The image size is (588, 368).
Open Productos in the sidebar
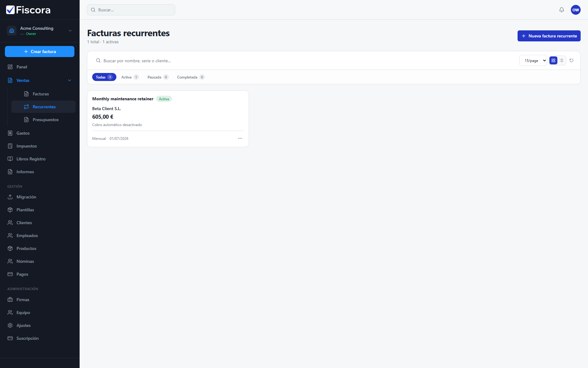pyautogui.click(x=40, y=248)
